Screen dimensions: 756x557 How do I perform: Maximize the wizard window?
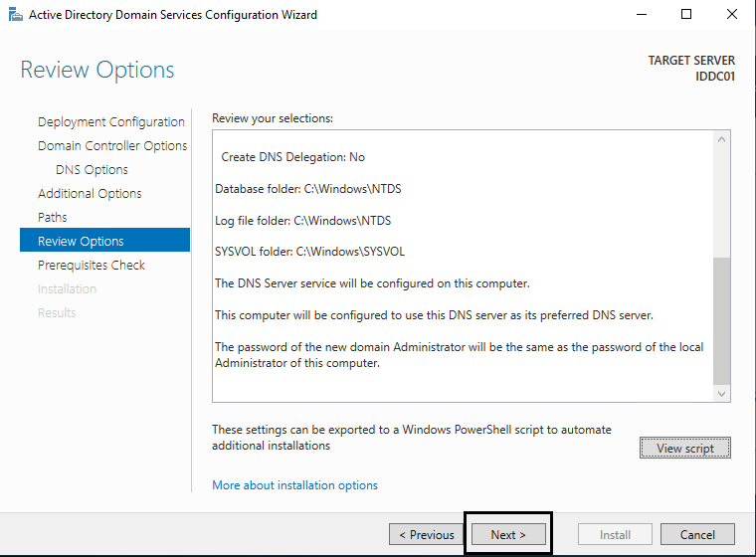[686, 15]
